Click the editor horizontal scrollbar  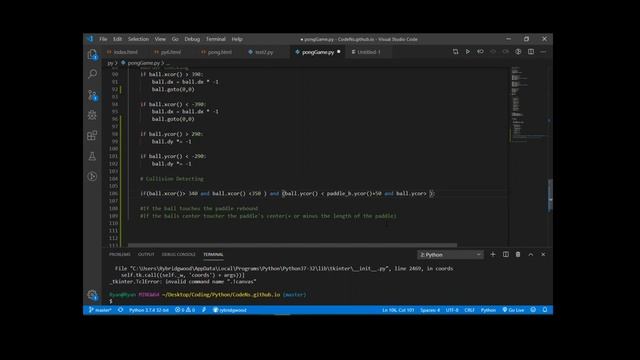pos(292,245)
